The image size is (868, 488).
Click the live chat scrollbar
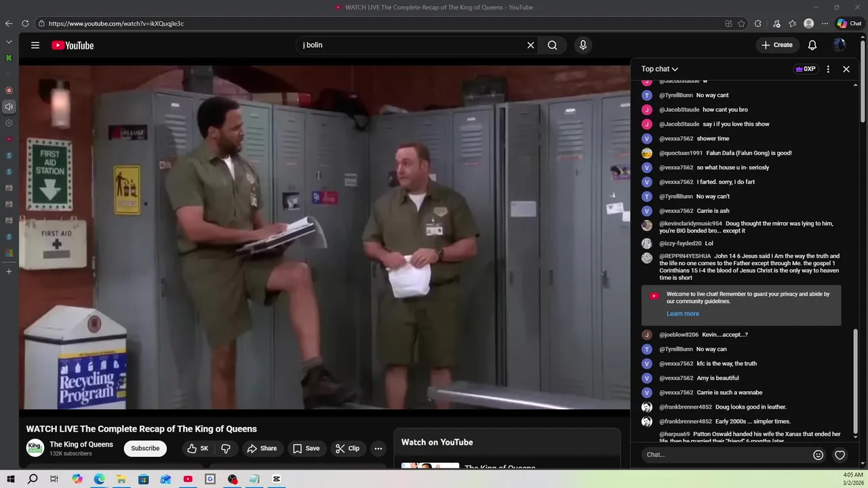coord(856,380)
